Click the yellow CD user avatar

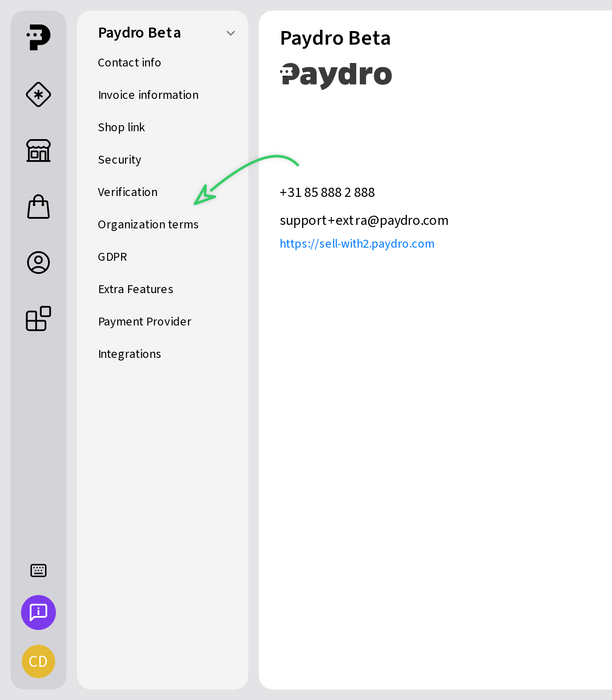38,661
